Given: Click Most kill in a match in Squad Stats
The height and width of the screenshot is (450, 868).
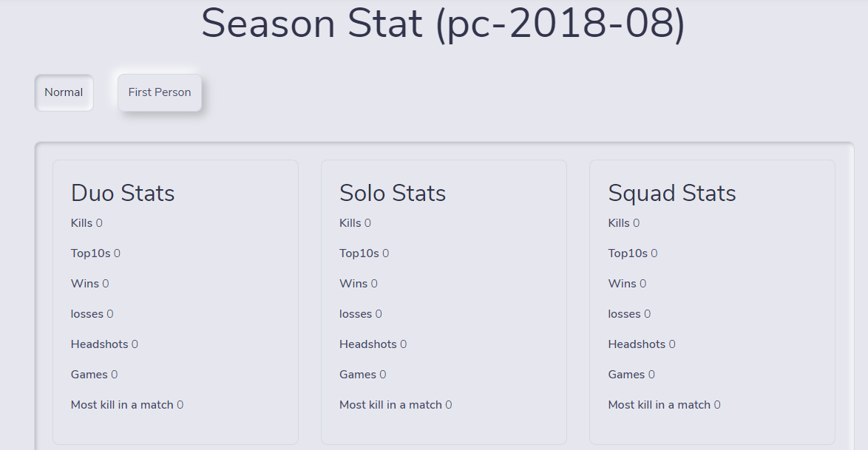Looking at the screenshot, I should [664, 405].
